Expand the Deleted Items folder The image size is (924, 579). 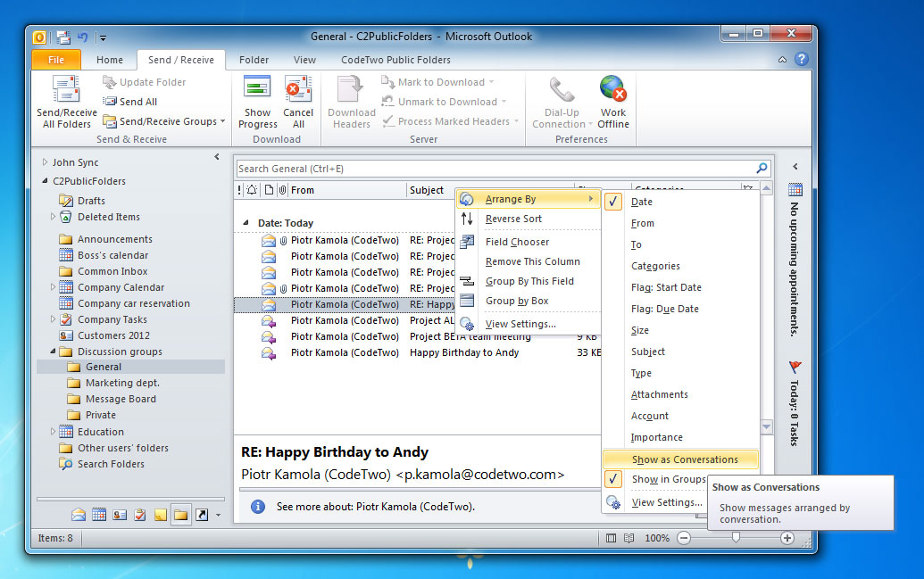coord(53,217)
